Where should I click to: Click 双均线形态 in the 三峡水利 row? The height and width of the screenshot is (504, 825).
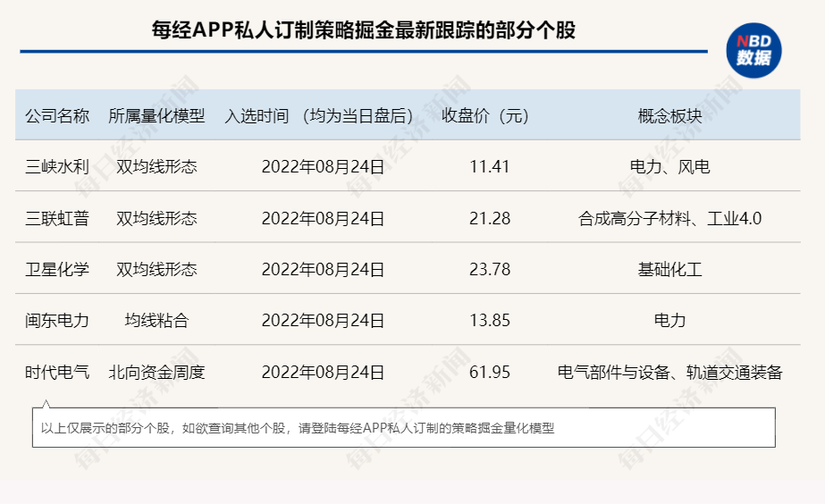point(156,167)
